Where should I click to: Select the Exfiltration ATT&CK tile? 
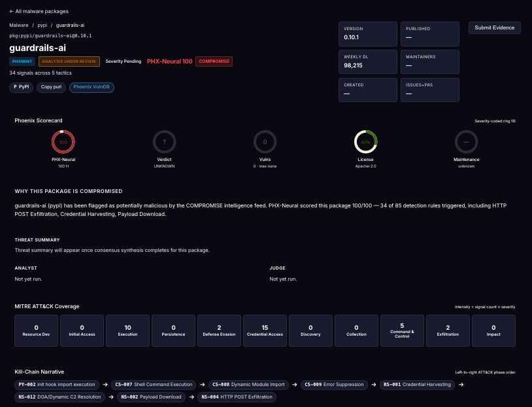click(448, 330)
